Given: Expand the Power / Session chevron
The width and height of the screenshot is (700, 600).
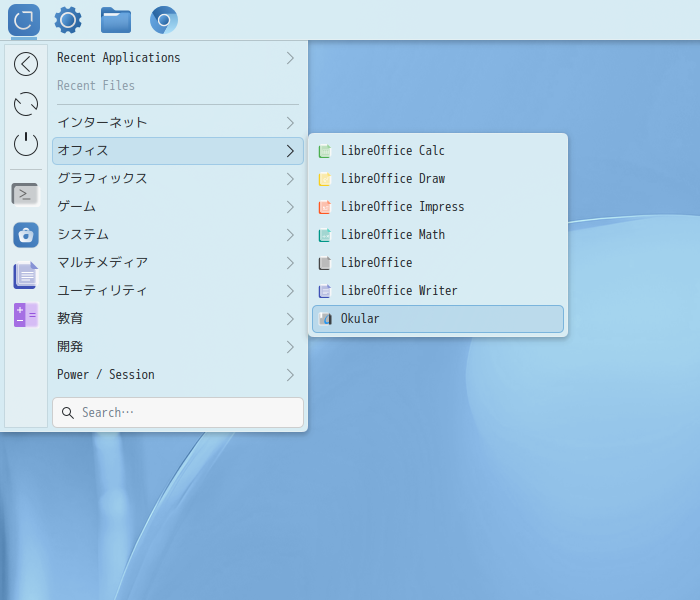Looking at the screenshot, I should [x=290, y=375].
